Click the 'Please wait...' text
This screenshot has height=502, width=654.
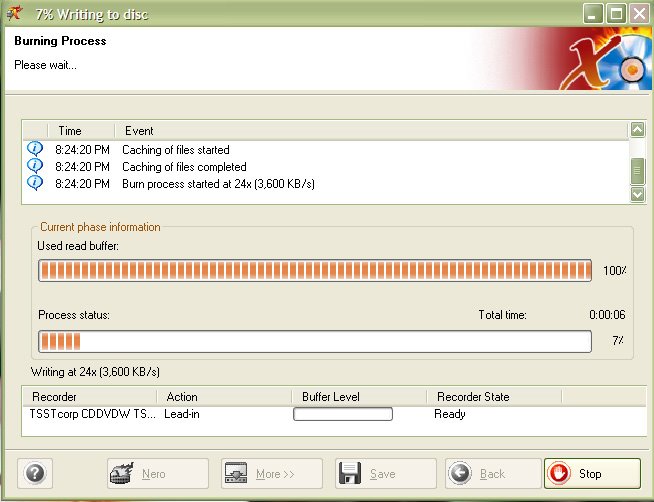(x=45, y=65)
